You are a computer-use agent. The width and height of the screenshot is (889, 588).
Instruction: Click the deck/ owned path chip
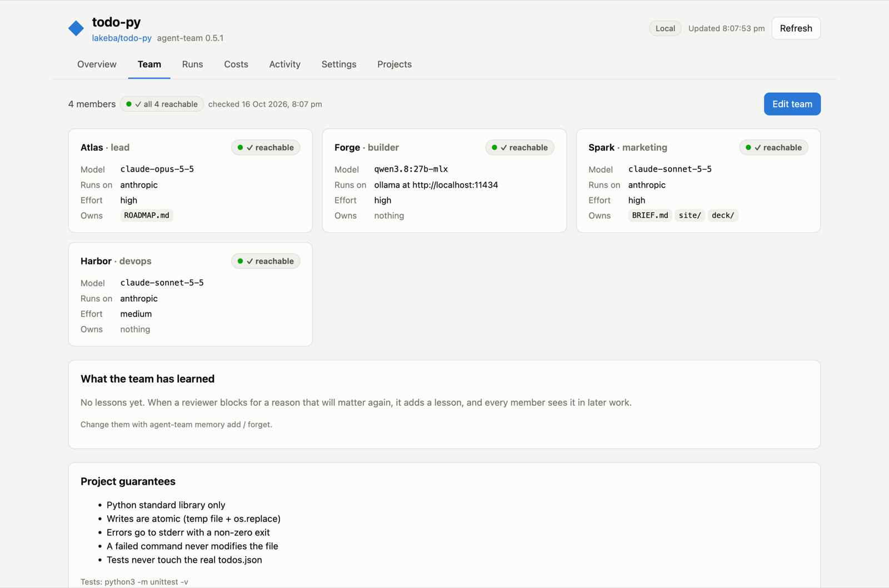click(723, 215)
